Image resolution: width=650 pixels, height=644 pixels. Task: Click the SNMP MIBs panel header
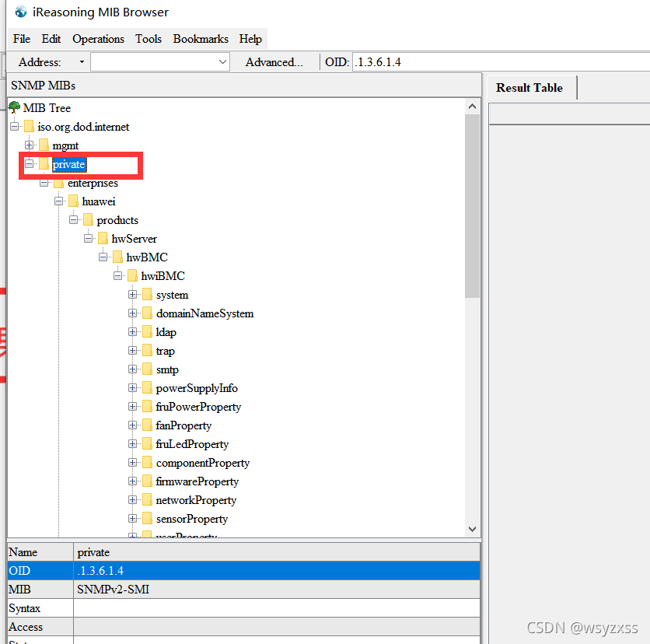244,86
